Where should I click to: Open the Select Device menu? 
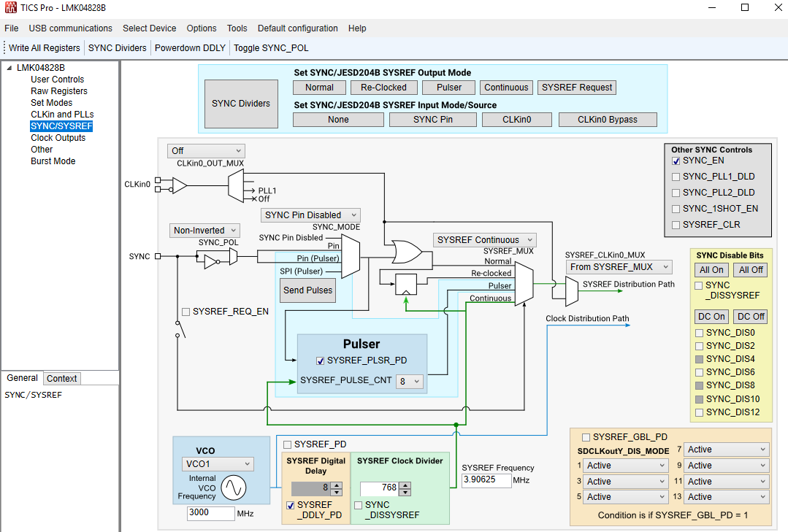pos(149,28)
